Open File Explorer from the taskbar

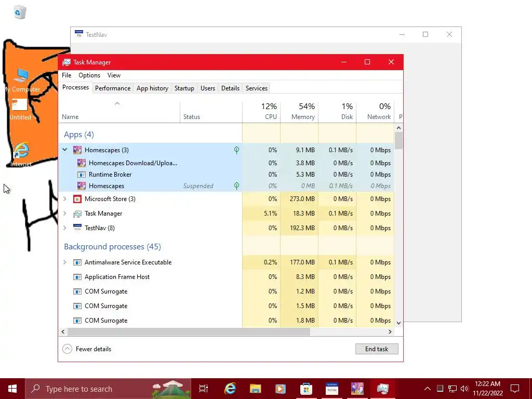[x=255, y=389]
